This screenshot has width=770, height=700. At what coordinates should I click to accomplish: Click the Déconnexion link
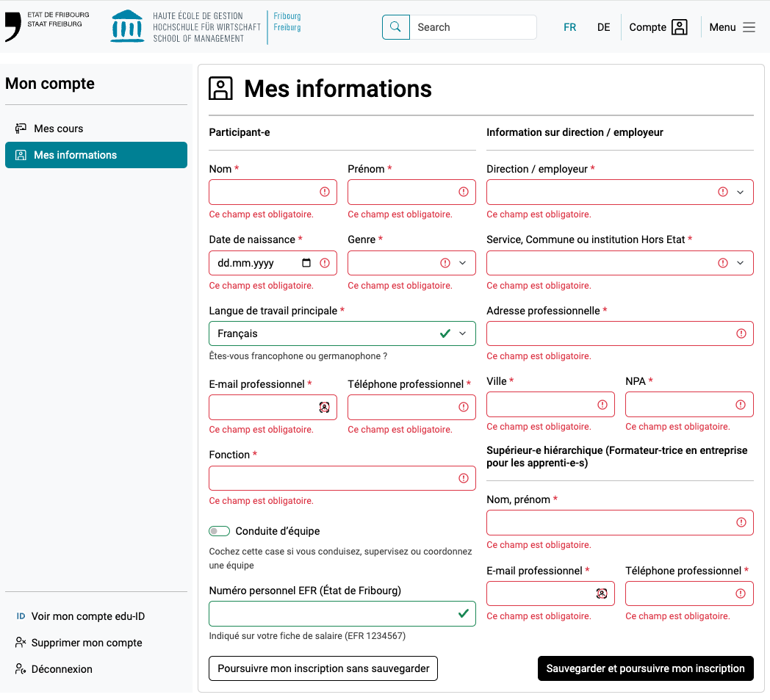pos(62,669)
